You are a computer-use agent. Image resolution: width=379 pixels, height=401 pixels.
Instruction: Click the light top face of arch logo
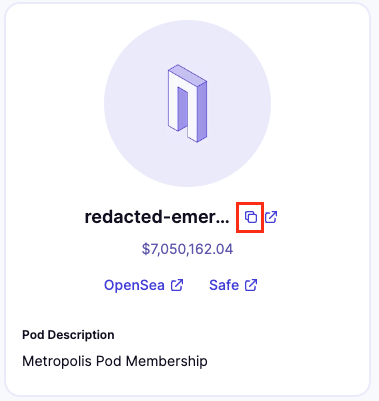pos(188,73)
